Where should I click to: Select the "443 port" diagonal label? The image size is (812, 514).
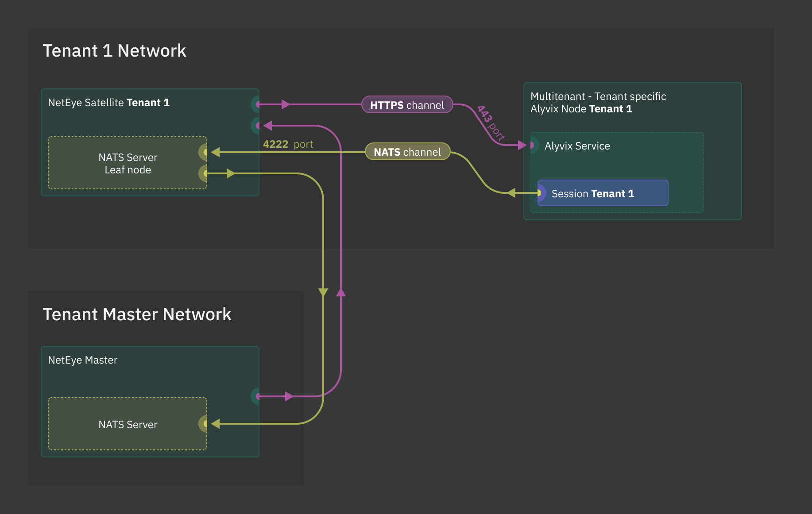click(x=491, y=123)
